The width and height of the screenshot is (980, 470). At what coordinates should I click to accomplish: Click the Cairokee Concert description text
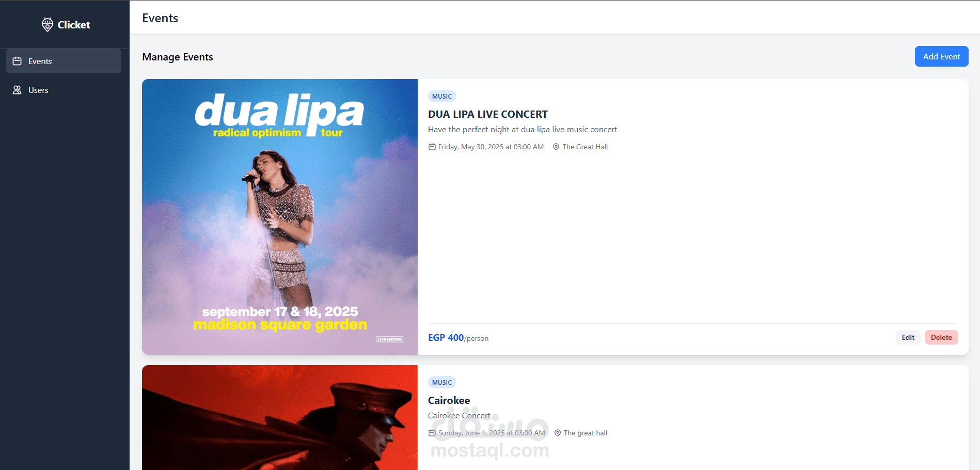pos(459,416)
